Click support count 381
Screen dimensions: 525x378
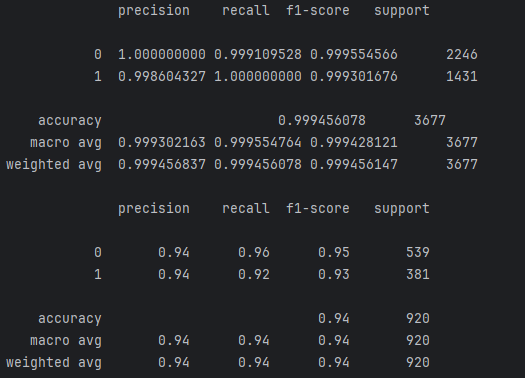click(418, 275)
